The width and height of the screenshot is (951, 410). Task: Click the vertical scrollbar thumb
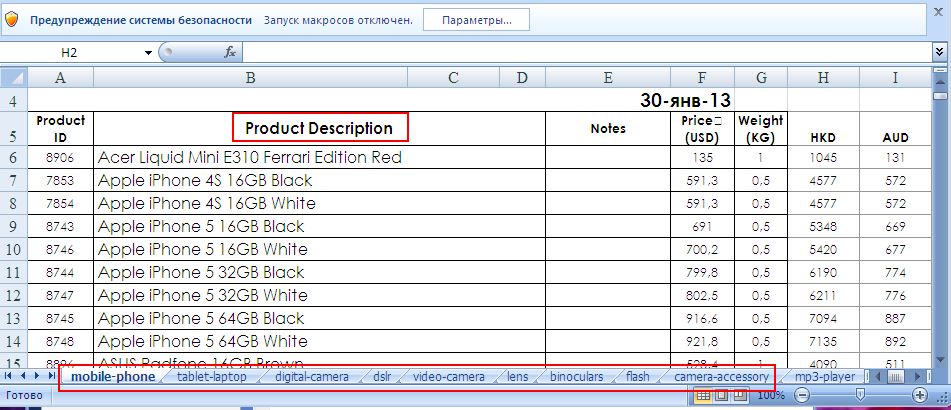tap(940, 96)
